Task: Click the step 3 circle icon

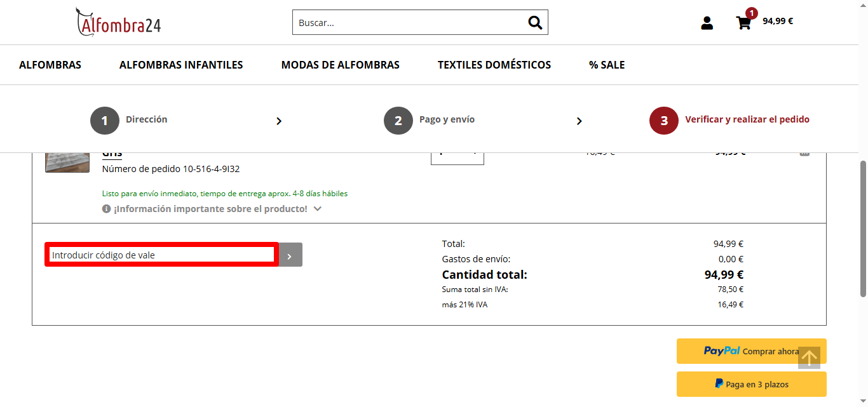Action: pos(664,121)
